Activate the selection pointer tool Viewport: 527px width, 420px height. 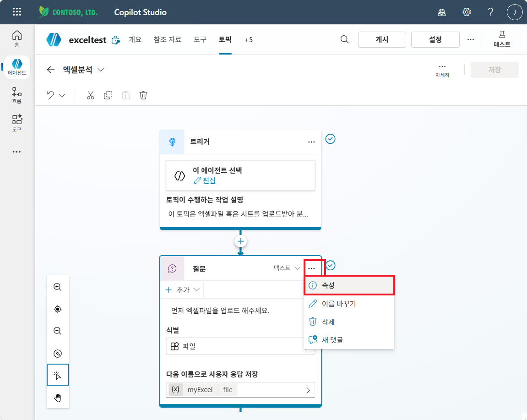point(58,375)
